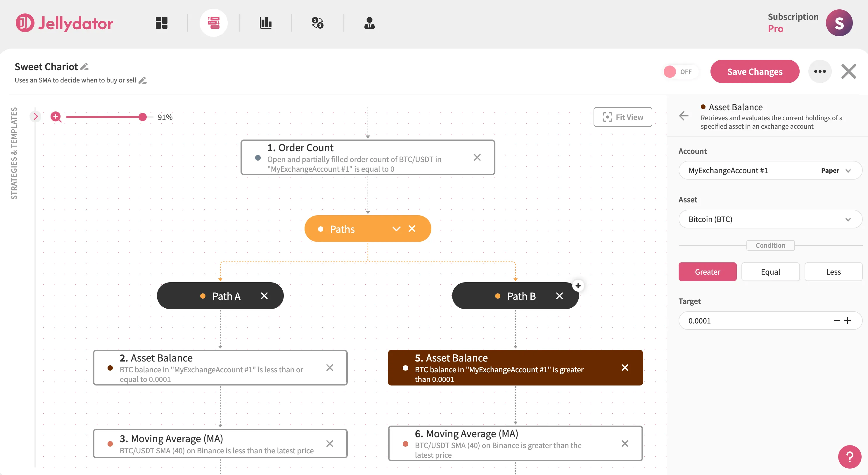Viewport: 868px width, 475px height.
Task: Select the strategy builder icon in top bar
Action: click(214, 23)
